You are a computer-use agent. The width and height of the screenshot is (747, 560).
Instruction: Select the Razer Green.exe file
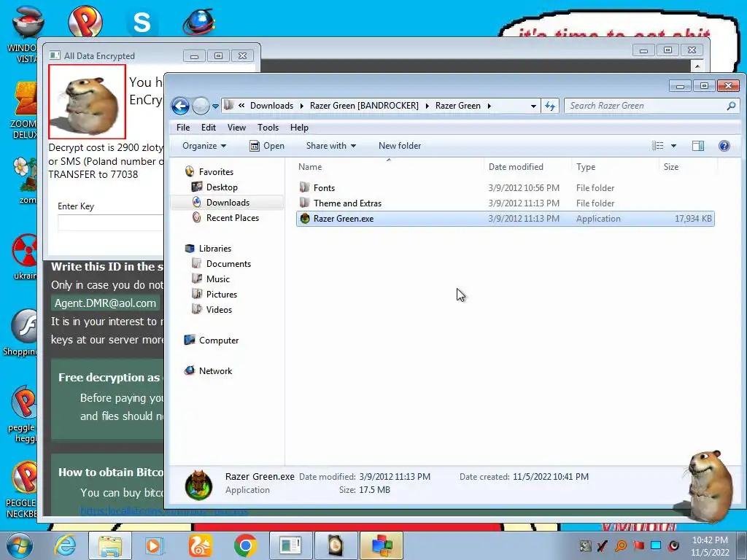[x=505, y=219]
